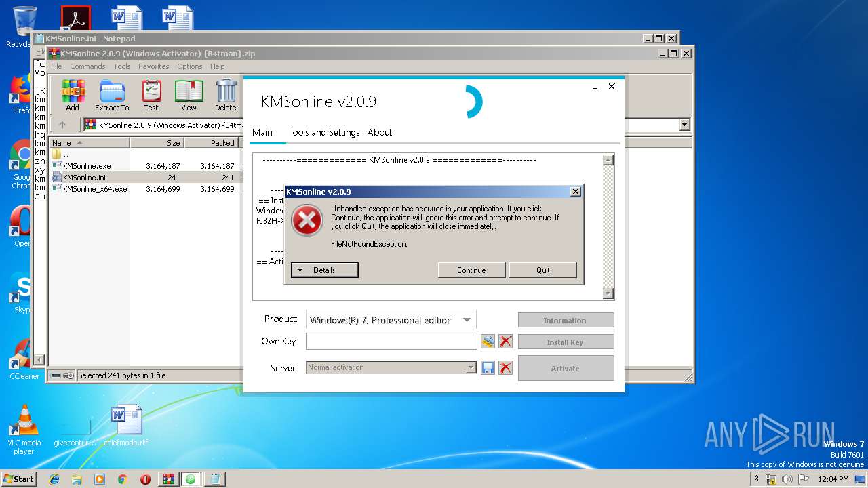This screenshot has width=868, height=488.
Task: Switch to the Main tab in KMSonline
Action: (262, 132)
